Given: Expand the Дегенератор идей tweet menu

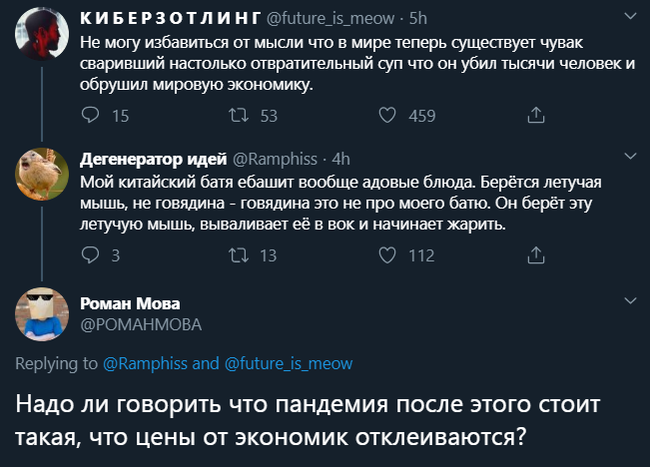Looking at the screenshot, I should point(631,157).
